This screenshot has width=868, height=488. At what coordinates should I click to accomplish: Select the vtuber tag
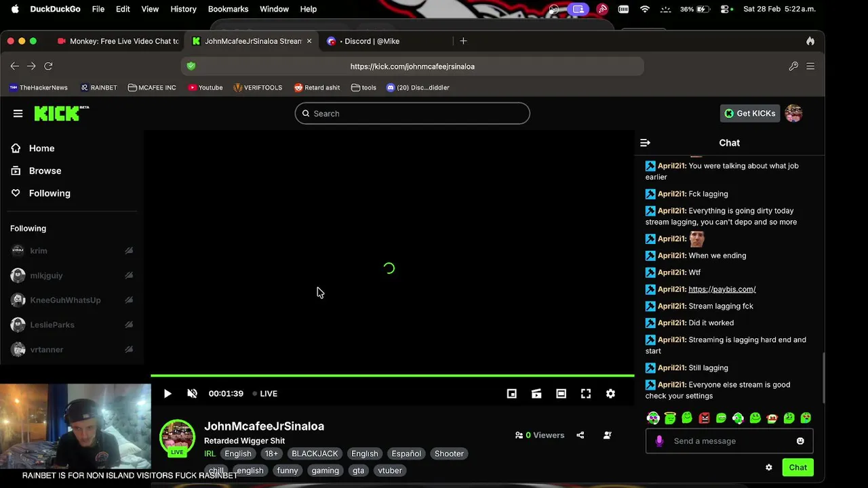(390, 470)
